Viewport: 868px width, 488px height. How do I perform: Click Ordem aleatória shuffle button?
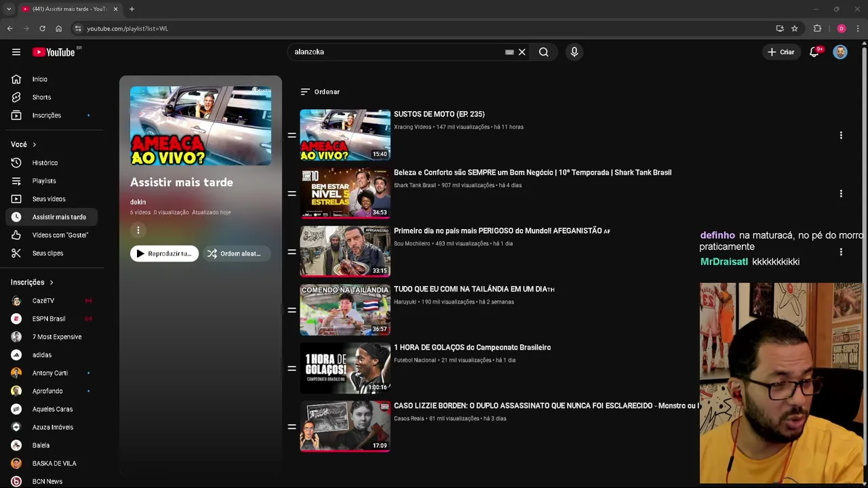235,253
